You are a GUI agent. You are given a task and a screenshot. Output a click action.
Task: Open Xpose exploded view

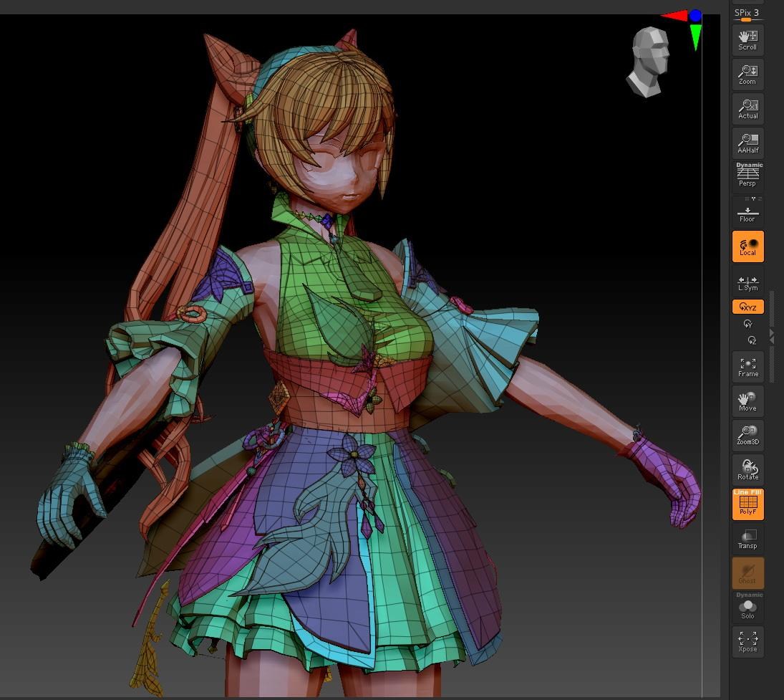point(747,642)
